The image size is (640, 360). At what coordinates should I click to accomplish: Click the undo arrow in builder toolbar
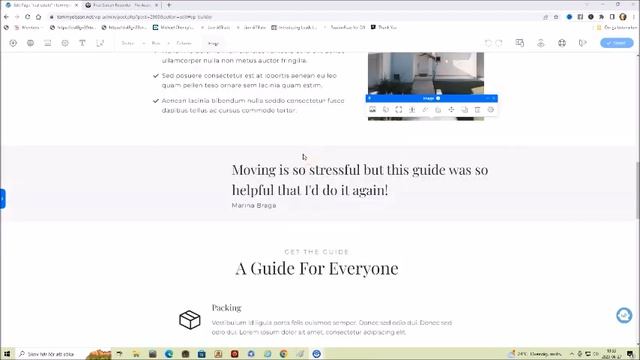point(488,43)
